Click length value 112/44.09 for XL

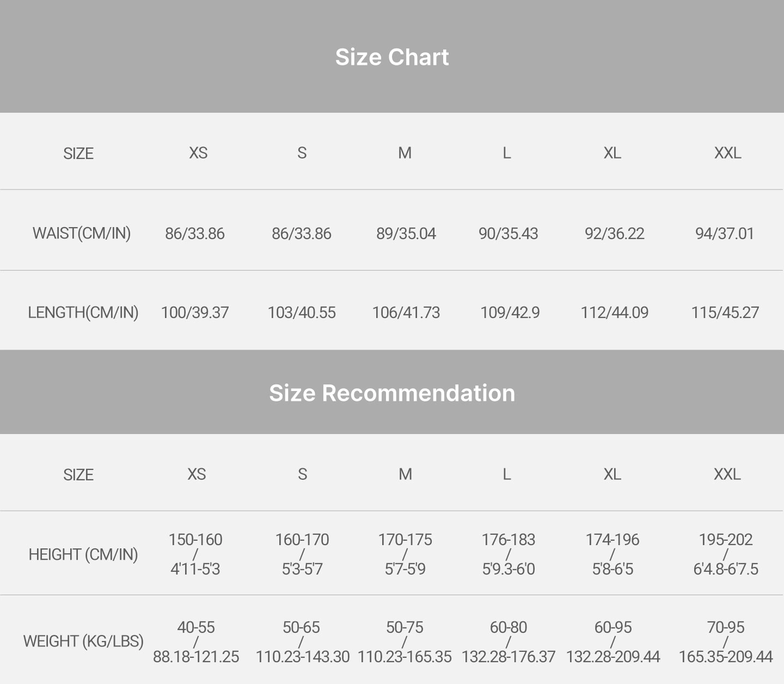pyautogui.click(x=615, y=313)
